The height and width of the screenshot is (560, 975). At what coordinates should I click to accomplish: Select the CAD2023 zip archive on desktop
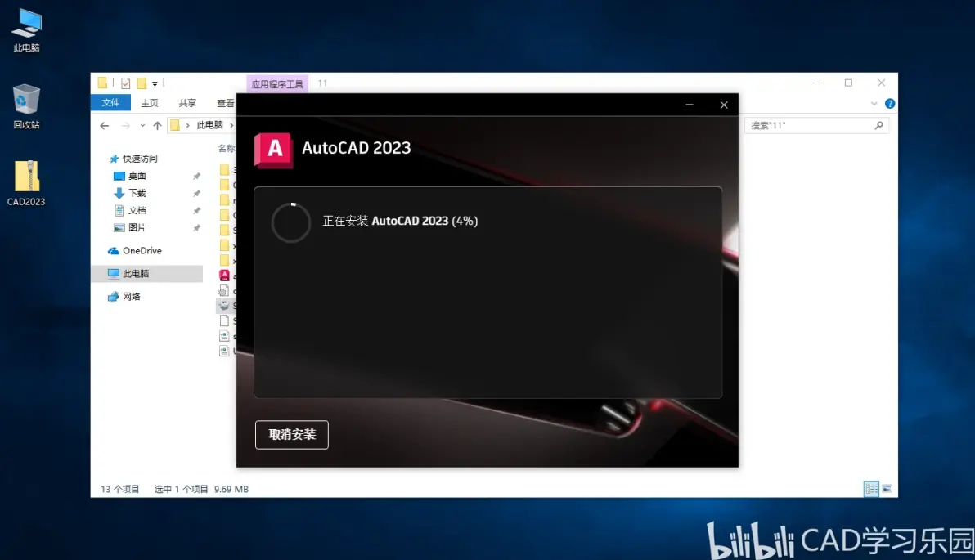[x=26, y=183]
